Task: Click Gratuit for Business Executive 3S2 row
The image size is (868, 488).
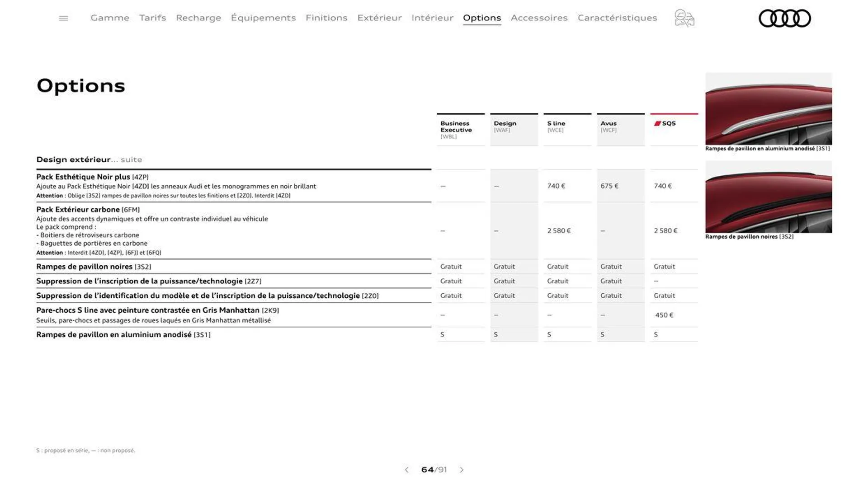Action: pos(451,267)
